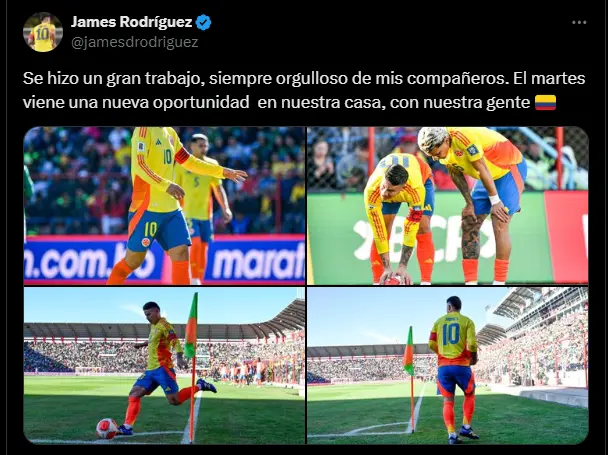This screenshot has width=608, height=455.
Task: Click the corner flag in bottom-left photo
Action: [191, 367]
